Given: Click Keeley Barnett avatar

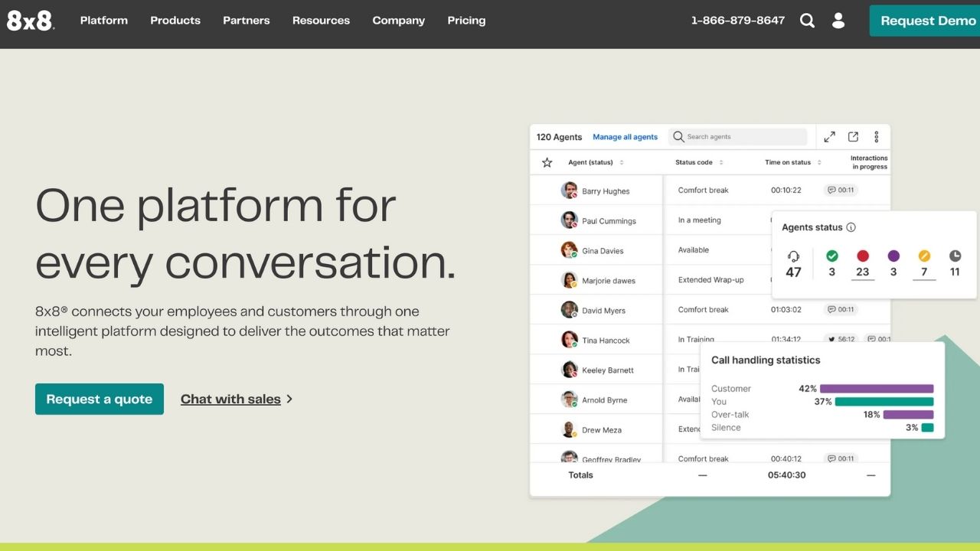Looking at the screenshot, I should (x=569, y=370).
